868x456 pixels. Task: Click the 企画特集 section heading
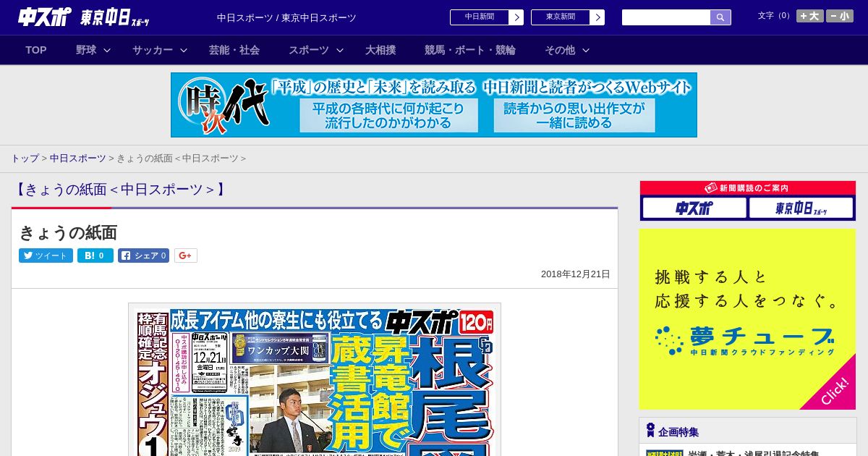[678, 432]
